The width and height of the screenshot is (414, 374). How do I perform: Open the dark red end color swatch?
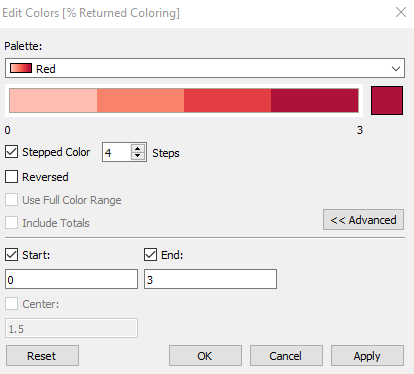click(387, 100)
